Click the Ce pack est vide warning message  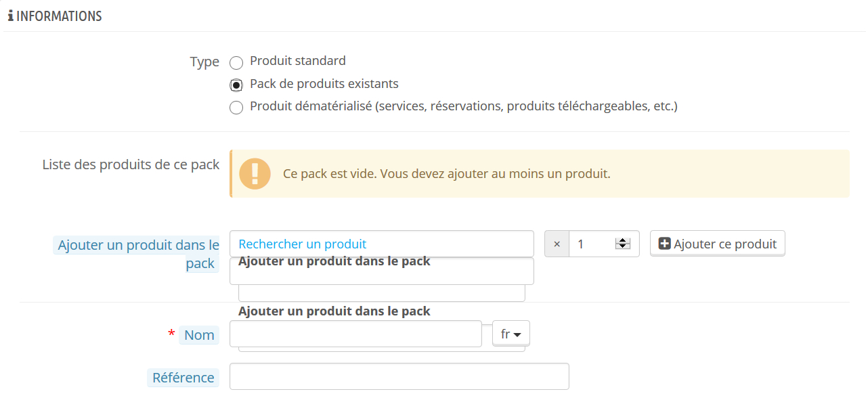coord(447,174)
